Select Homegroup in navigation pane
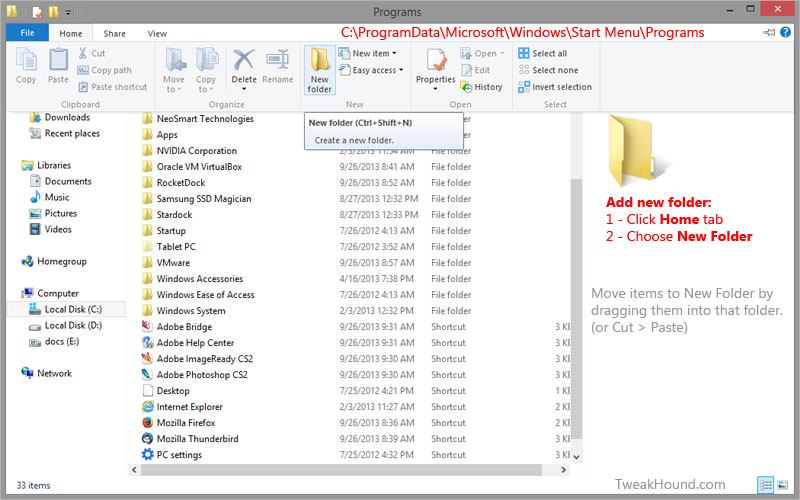This screenshot has height=500, width=800. tap(54, 262)
